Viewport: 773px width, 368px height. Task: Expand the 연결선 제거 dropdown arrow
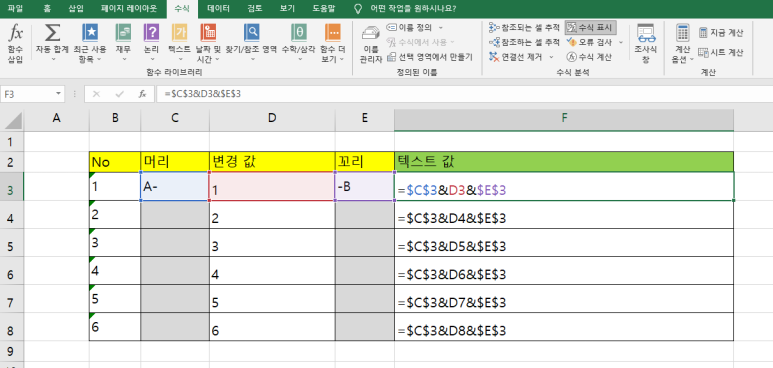tap(551, 57)
